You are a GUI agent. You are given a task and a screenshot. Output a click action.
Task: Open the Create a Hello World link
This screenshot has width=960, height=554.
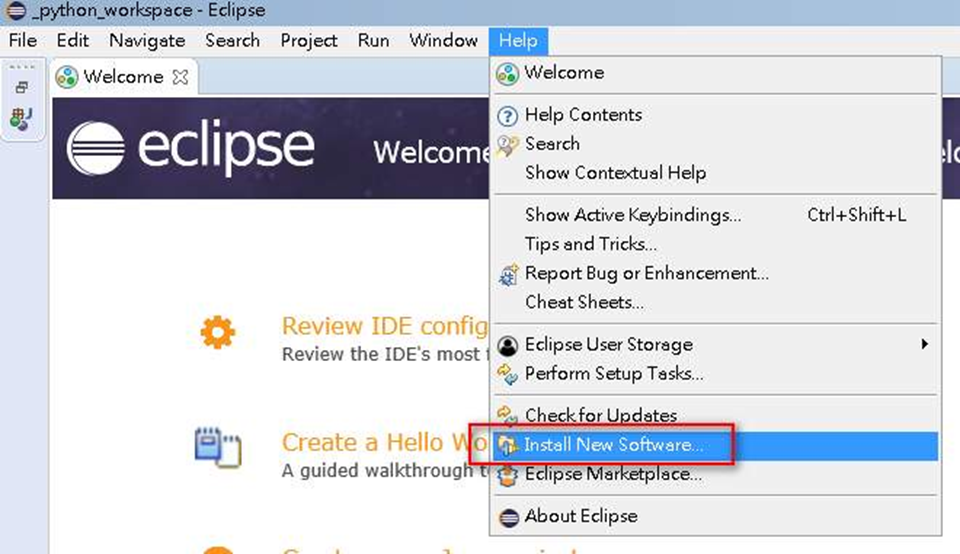point(385,443)
